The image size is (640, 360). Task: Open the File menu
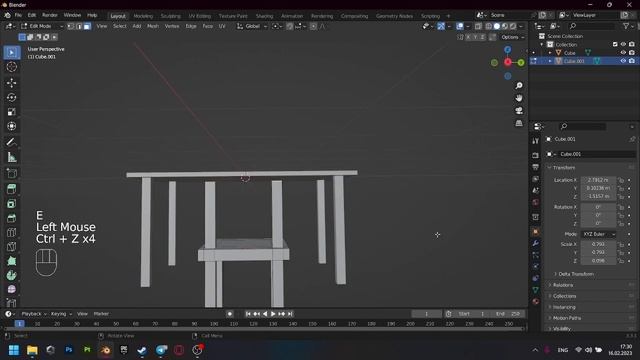18,15
